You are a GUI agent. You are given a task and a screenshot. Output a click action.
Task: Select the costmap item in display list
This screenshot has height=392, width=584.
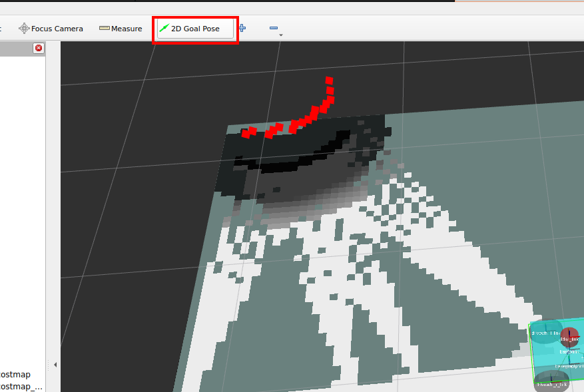click(15, 375)
